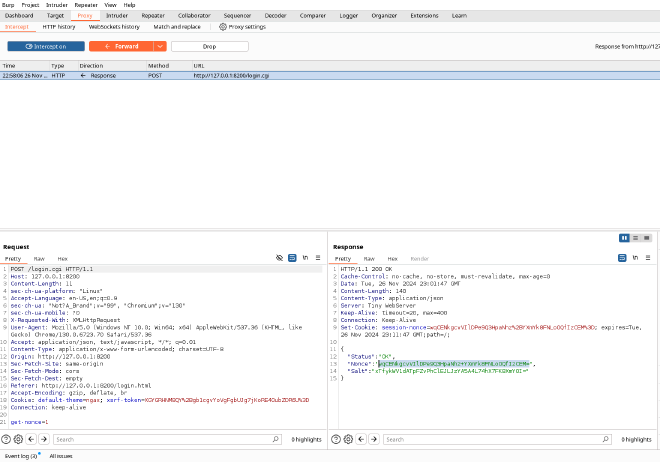
Task: Click the get-nonce=1 request body line
Action: [x=29, y=422]
